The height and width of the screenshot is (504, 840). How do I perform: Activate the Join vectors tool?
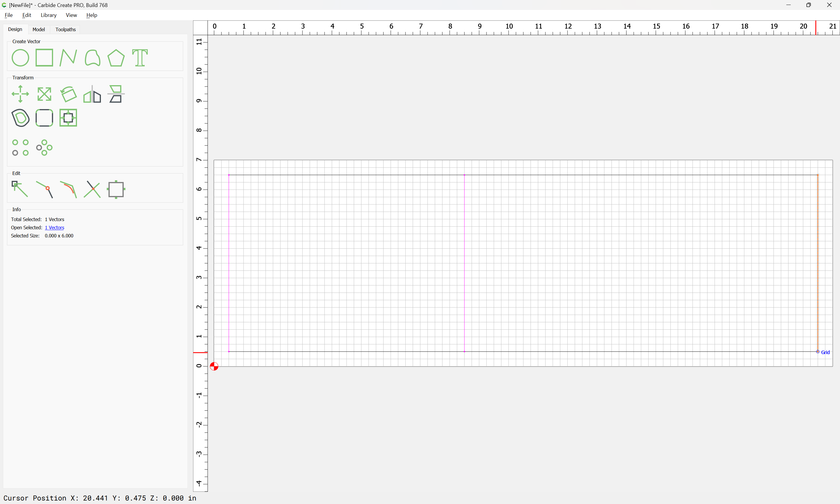(x=44, y=189)
